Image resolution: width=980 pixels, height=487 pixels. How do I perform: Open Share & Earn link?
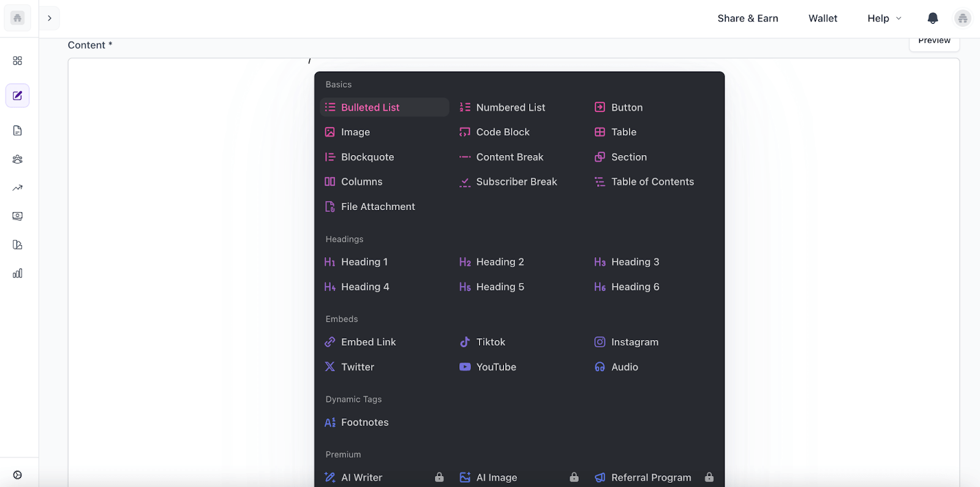click(x=748, y=18)
